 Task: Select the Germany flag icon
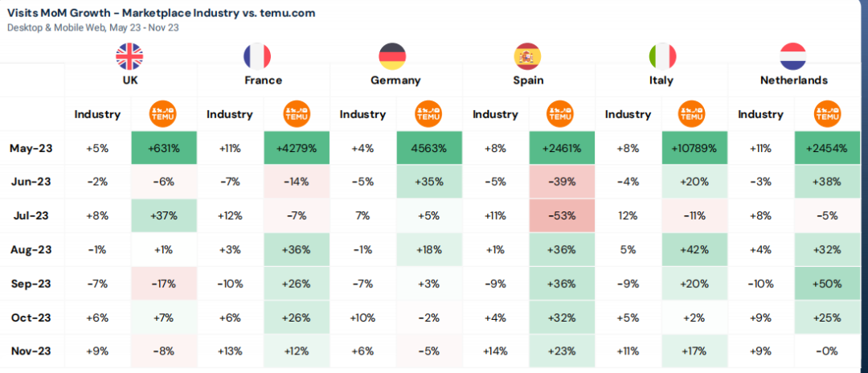coord(394,55)
